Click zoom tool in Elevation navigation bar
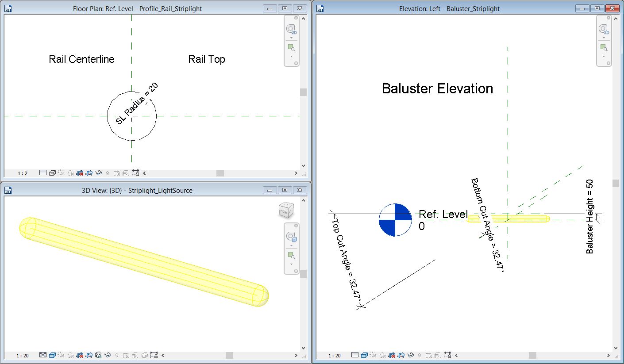Screen dimensions: 624x364 [x=604, y=47]
